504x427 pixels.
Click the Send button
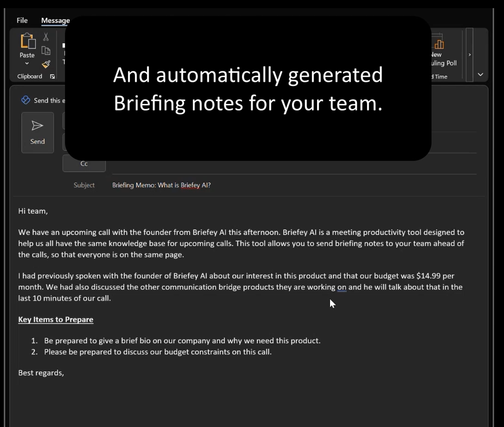[37, 132]
